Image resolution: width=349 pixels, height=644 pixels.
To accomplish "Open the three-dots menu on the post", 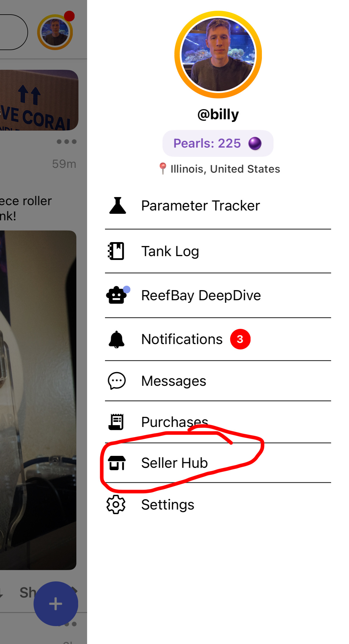I will [67, 142].
